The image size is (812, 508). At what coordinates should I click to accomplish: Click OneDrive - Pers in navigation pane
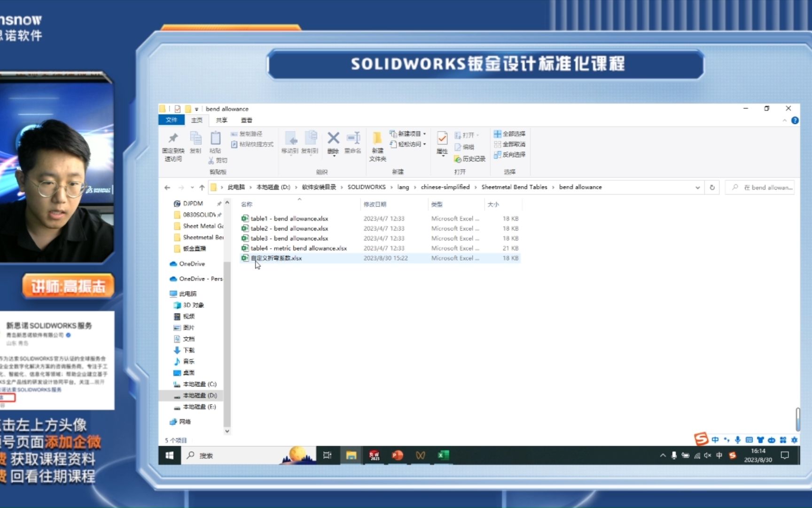196,279
